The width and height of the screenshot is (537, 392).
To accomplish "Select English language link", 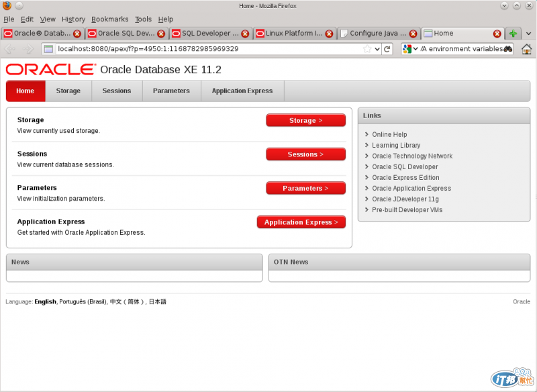I will 45,301.
